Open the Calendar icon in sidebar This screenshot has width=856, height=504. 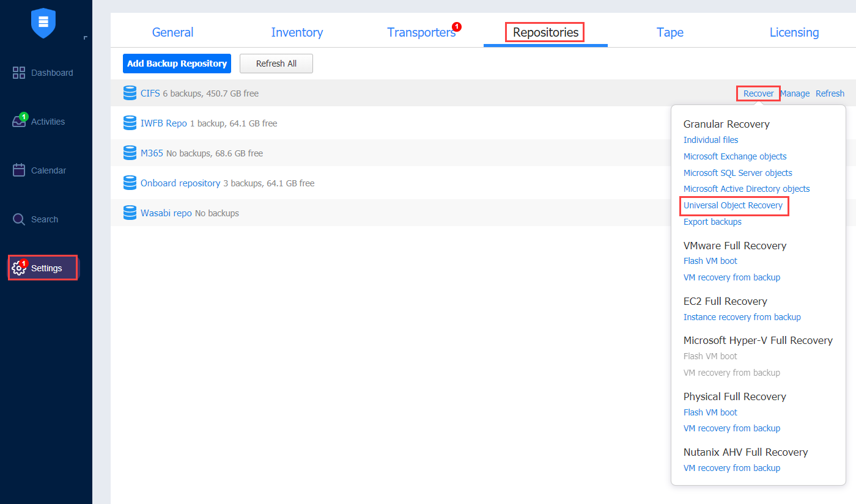pyautogui.click(x=19, y=170)
